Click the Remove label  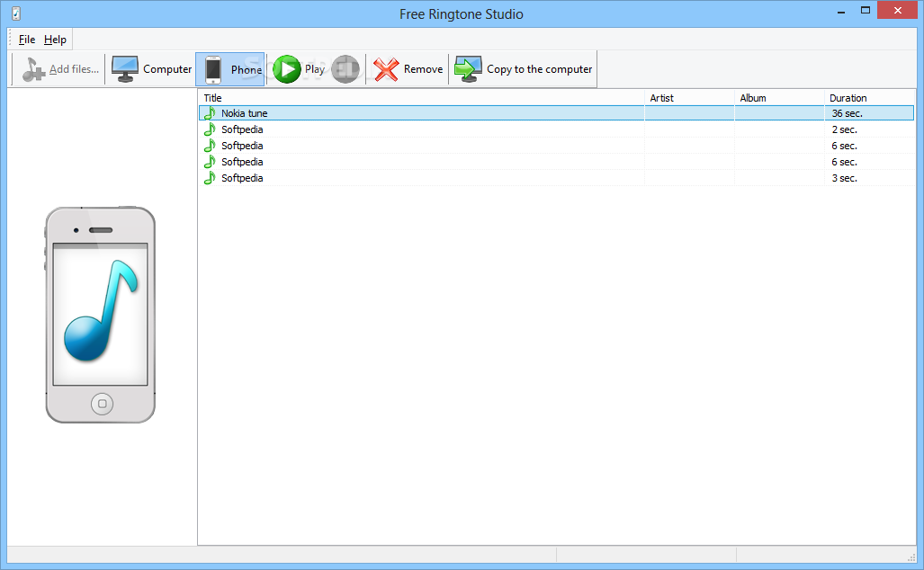[x=423, y=69]
